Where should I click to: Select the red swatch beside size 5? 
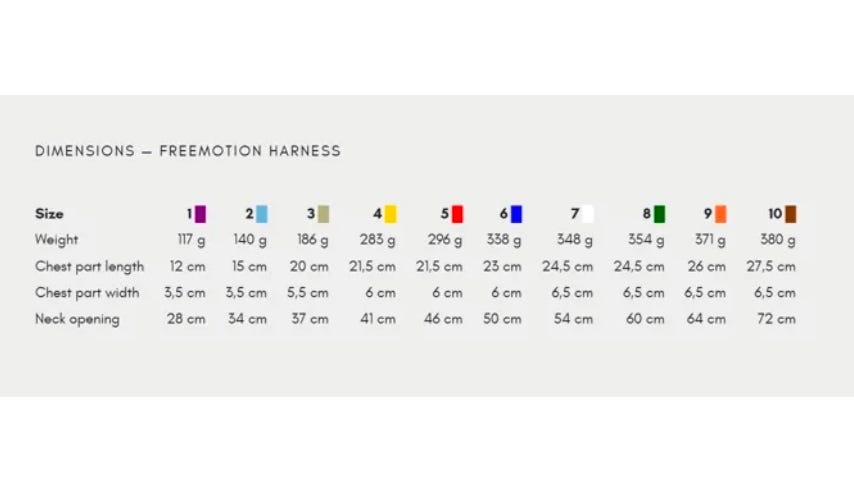[x=458, y=214]
